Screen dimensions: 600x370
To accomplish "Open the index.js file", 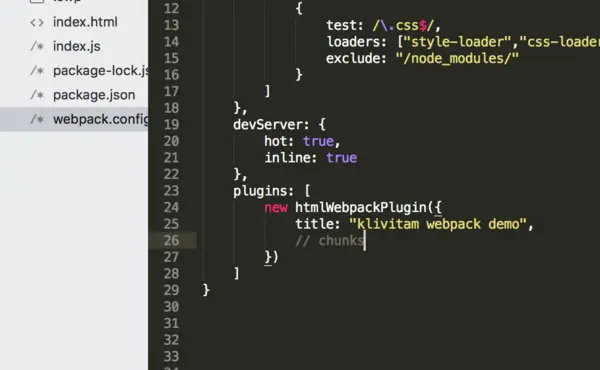I will click(x=77, y=46).
